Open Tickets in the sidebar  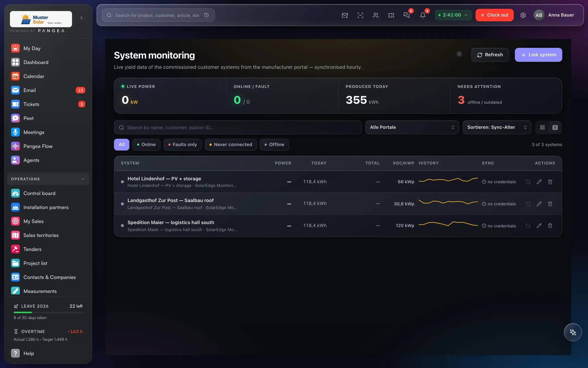pyautogui.click(x=48, y=104)
